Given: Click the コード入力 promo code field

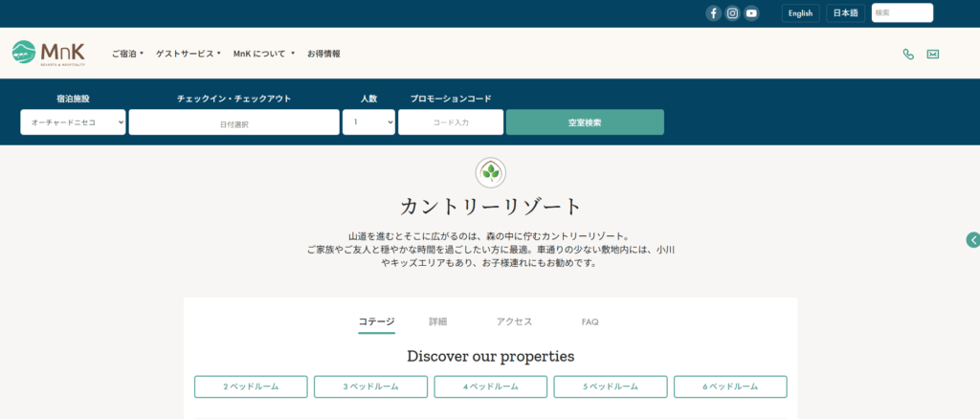Looking at the screenshot, I should (x=451, y=122).
